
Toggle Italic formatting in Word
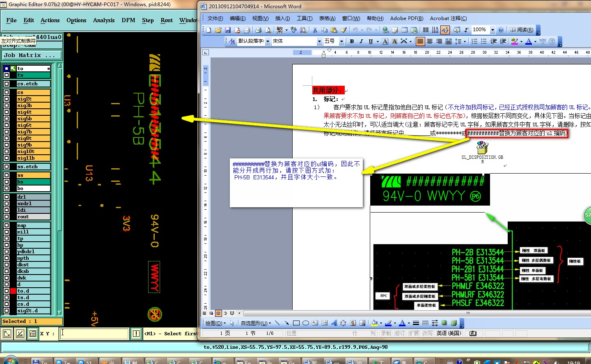tap(361, 41)
